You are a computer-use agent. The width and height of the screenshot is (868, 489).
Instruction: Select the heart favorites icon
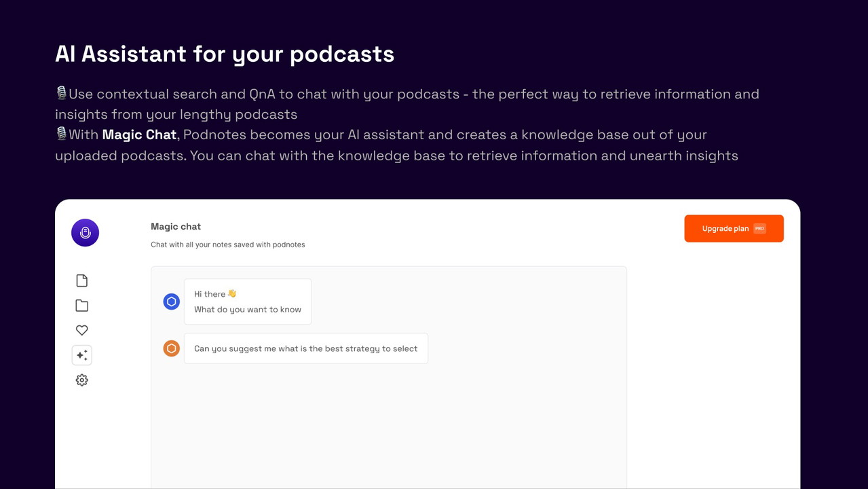(82, 330)
